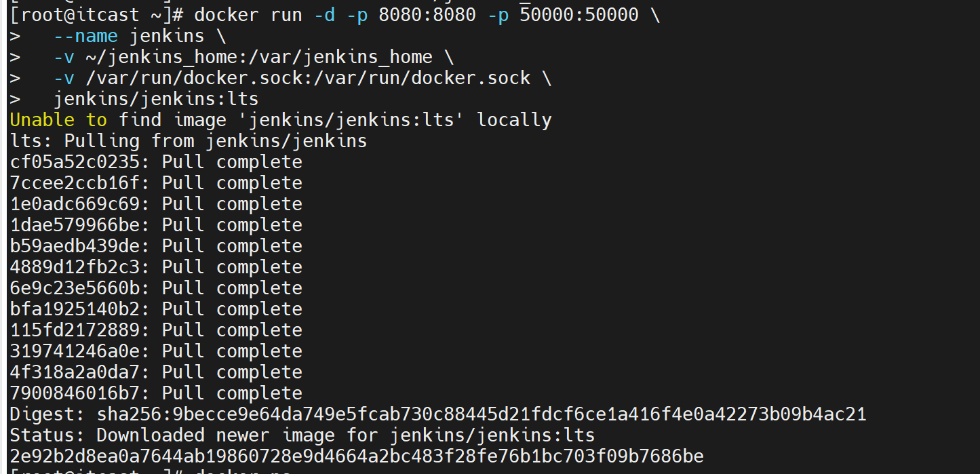This screenshot has width=980, height=474.
Task: Click the 'jenkins/jenkins:lts' image argument line
Action: click(x=134, y=99)
